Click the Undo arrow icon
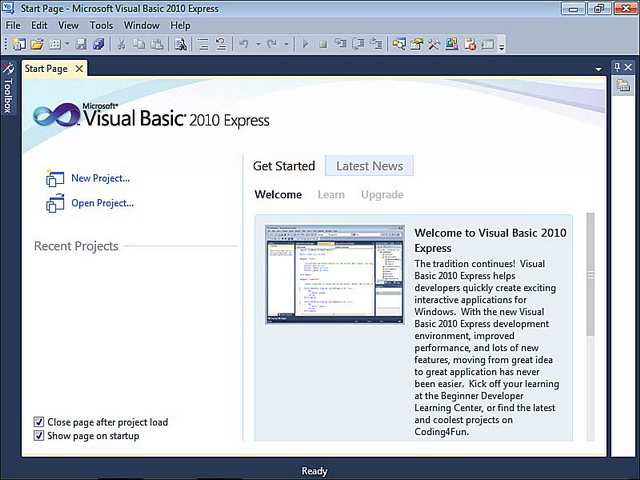The image size is (640, 480). point(244,44)
